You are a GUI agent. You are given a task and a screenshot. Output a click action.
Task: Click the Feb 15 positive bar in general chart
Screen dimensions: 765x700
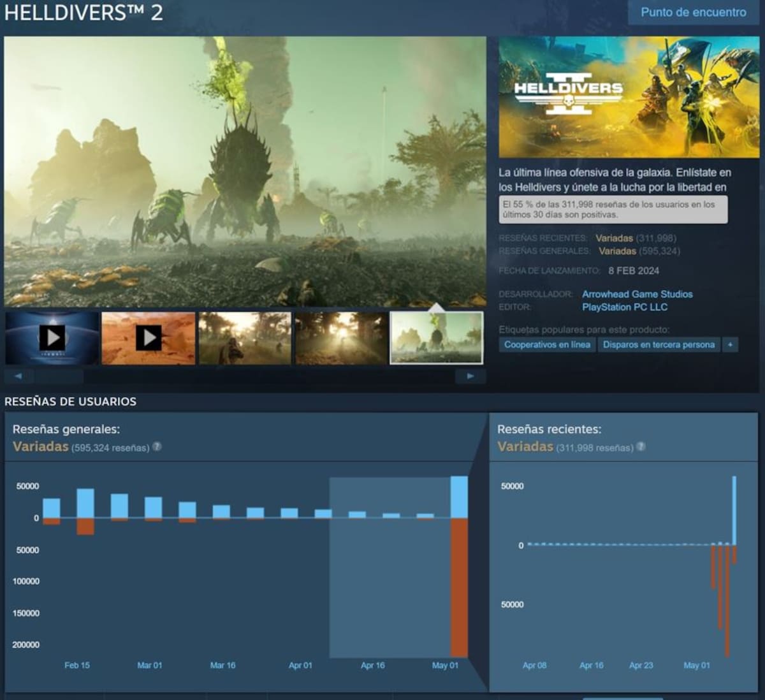point(85,503)
